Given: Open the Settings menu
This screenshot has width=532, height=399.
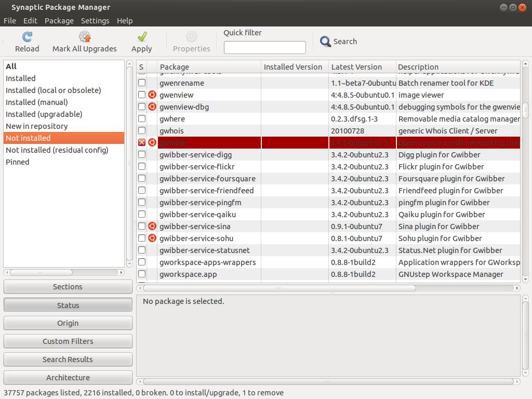Looking at the screenshot, I should pyautogui.click(x=95, y=21).
